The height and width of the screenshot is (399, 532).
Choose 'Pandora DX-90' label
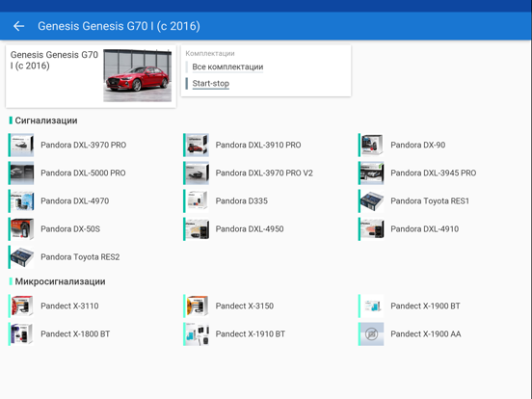(418, 145)
